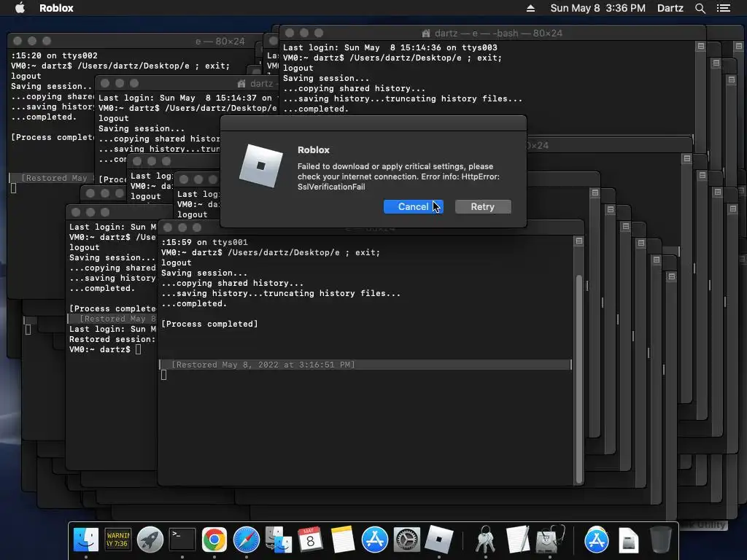Open Safari from the dock
Screen dimensions: 747x560
click(x=246, y=540)
